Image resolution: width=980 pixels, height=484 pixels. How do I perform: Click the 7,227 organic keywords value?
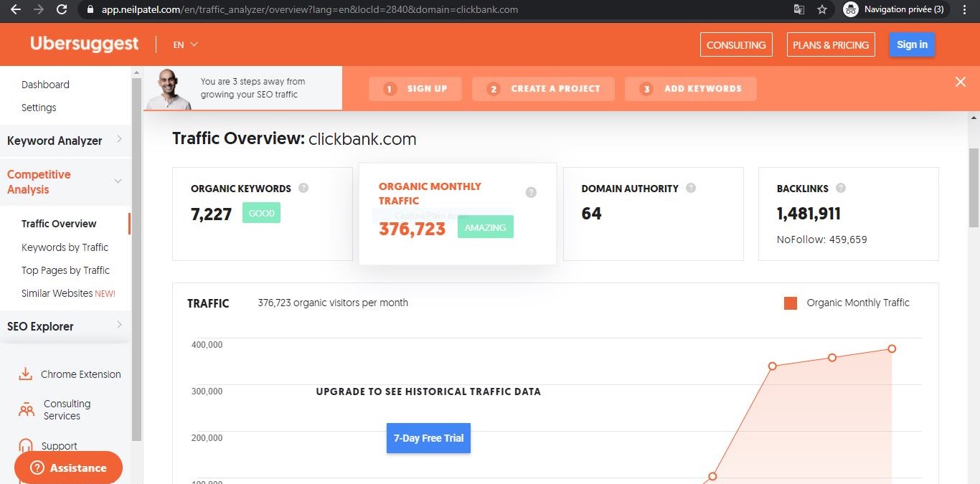point(212,214)
